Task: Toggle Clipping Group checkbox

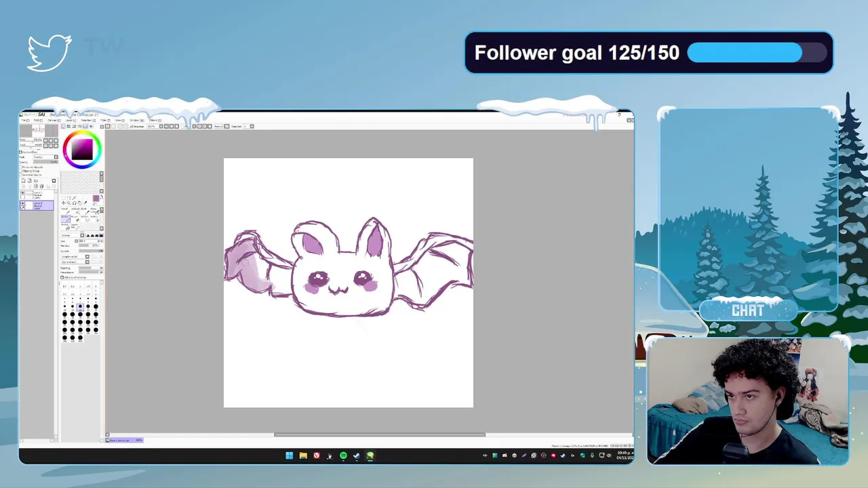Action: 20,171
